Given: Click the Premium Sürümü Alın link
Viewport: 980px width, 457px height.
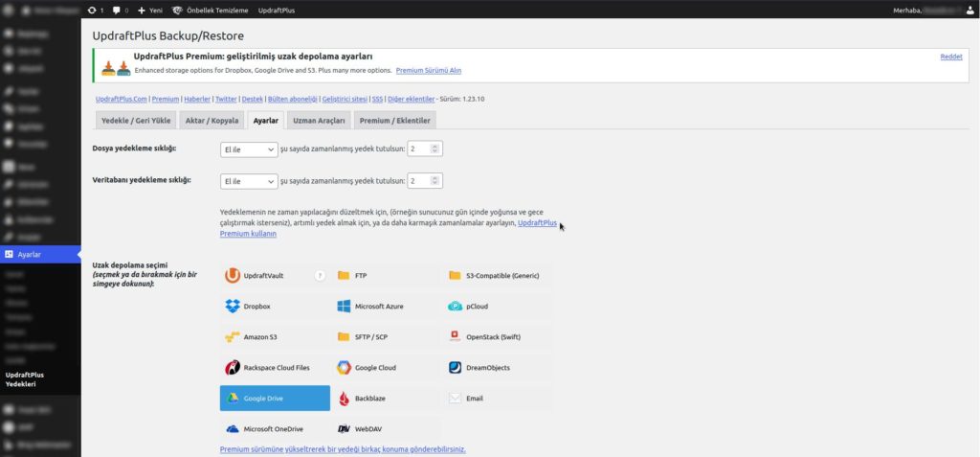Looking at the screenshot, I should (429, 71).
